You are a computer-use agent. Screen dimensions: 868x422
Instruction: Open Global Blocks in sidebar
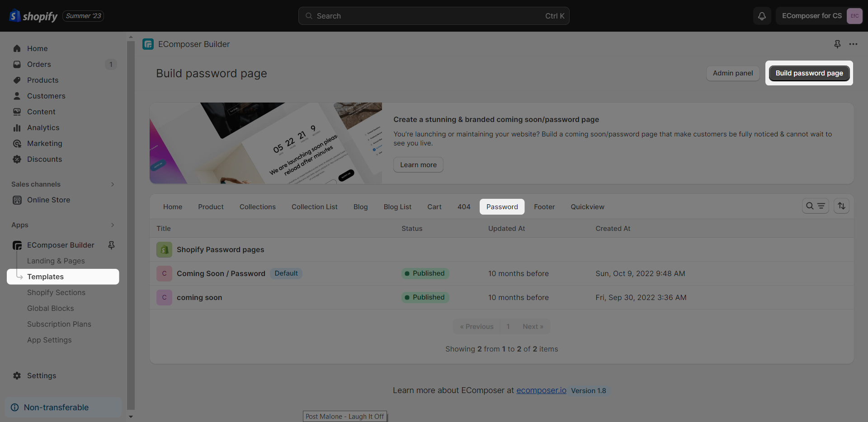51,308
